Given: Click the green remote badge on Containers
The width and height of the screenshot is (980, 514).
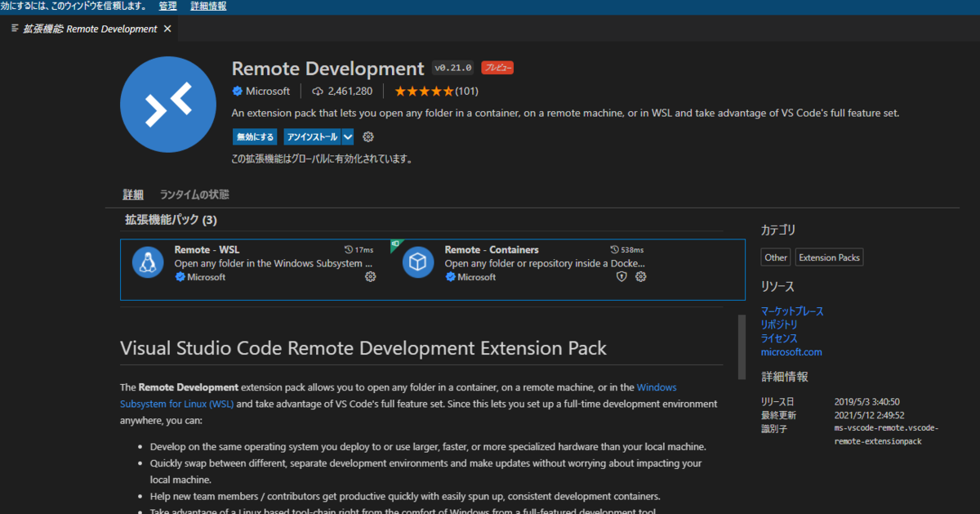Looking at the screenshot, I should coord(395,244).
